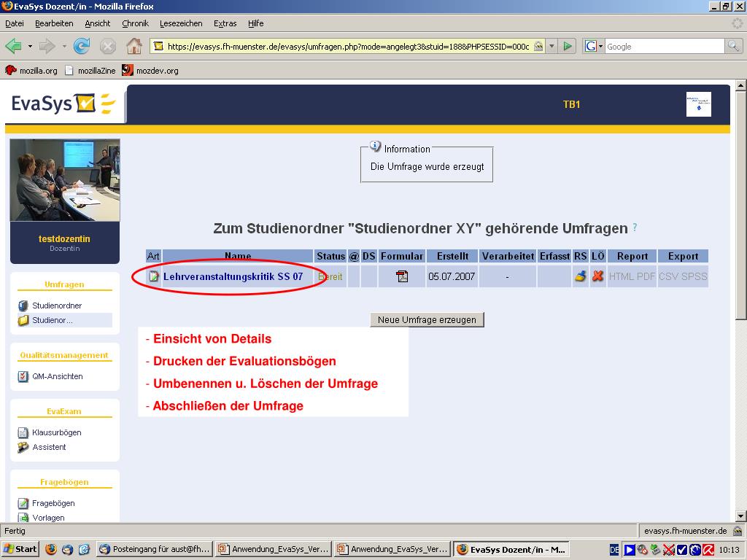The height and width of the screenshot is (560, 747).
Task: Click the RS reset icon in the survey row
Action: pos(580,276)
